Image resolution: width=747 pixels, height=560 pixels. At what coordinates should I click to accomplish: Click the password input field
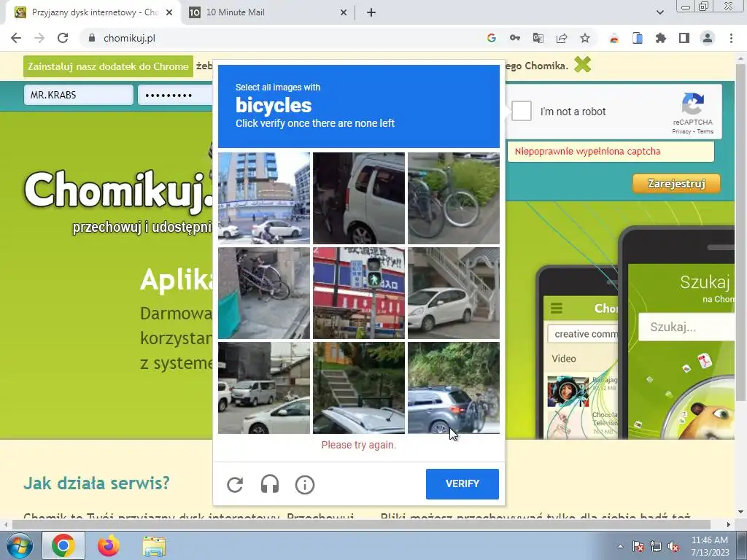coord(175,95)
